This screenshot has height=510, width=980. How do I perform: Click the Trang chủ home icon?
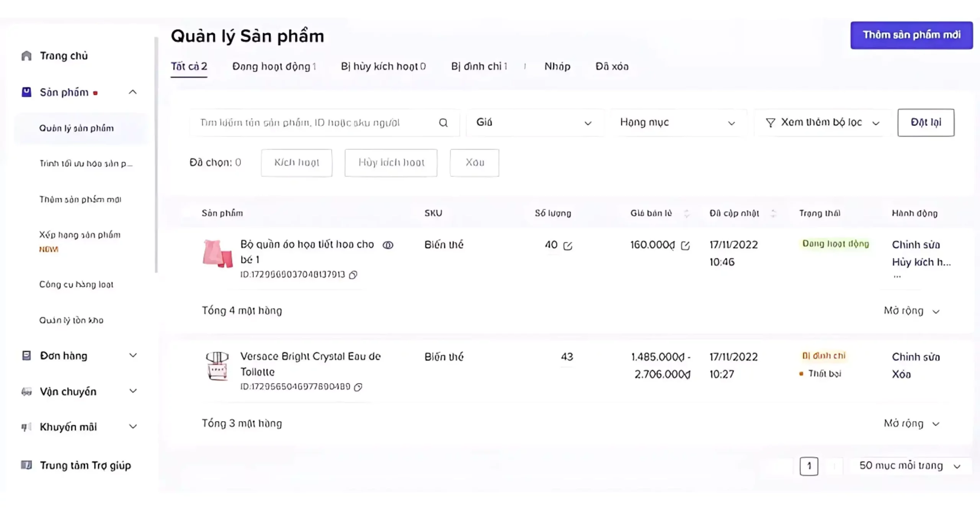(x=26, y=56)
